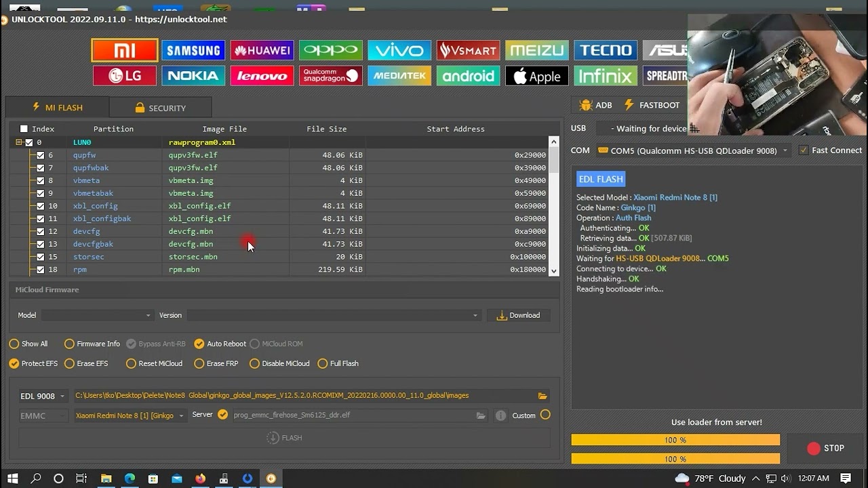The height and width of the screenshot is (488, 868).
Task: Select the LG brand tile
Action: point(125,76)
